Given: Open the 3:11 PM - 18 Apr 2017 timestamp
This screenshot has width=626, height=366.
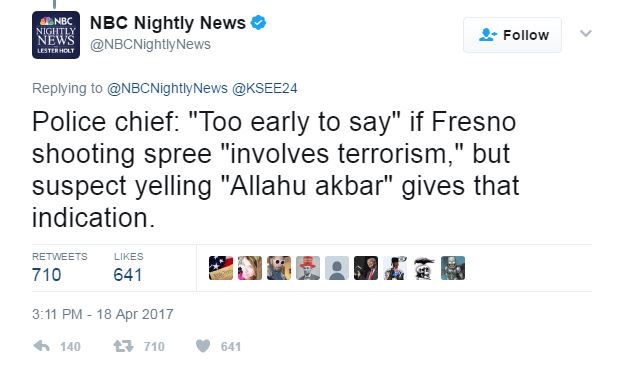Looking at the screenshot, I should pyautogui.click(x=103, y=314).
